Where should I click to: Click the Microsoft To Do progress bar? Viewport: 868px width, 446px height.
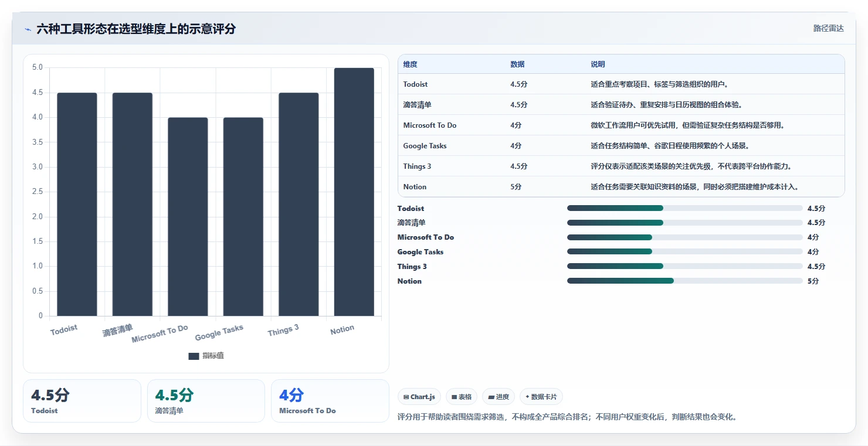684,237
